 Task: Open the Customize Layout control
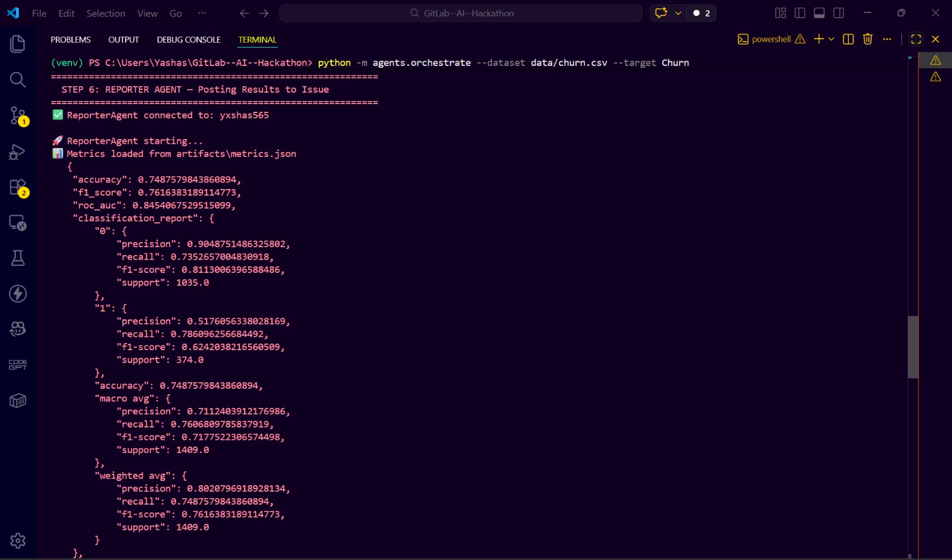(781, 13)
